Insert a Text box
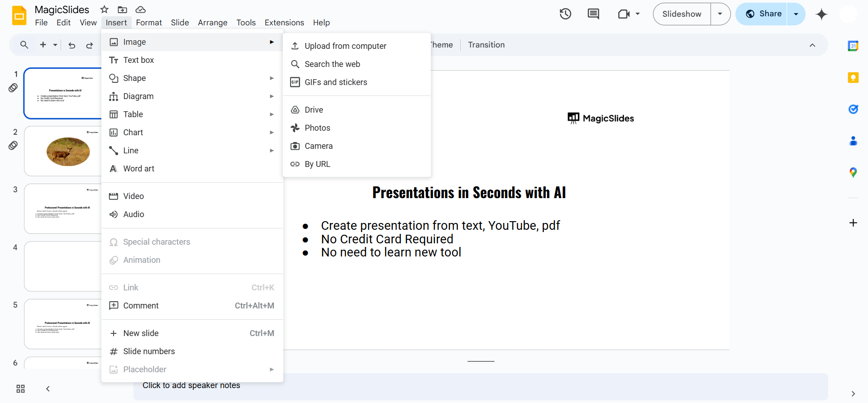Image resolution: width=868 pixels, height=403 pixels. [192, 60]
